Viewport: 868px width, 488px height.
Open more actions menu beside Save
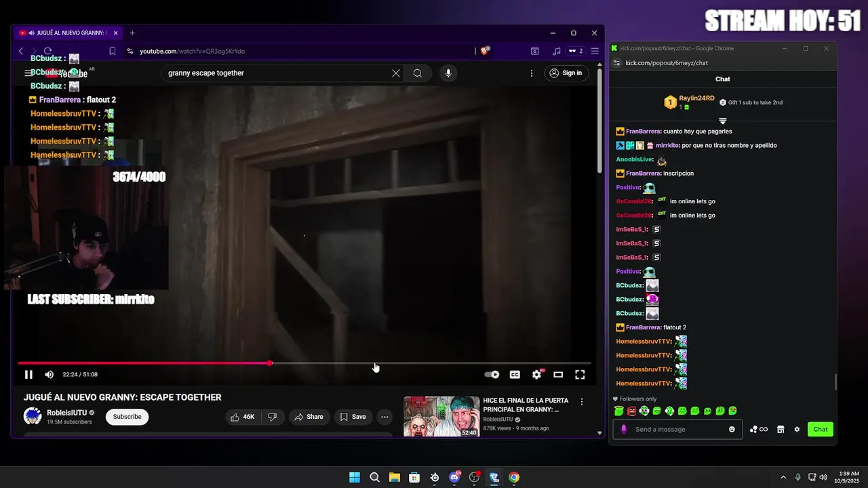(384, 417)
